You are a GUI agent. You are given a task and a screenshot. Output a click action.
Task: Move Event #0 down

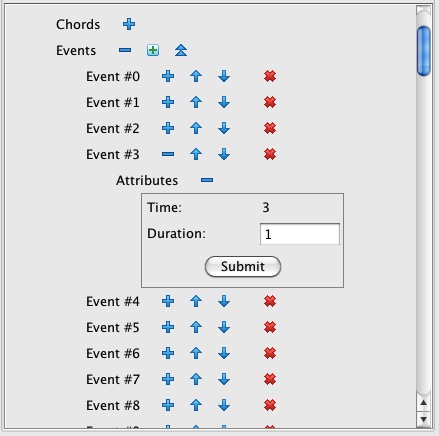[224, 76]
